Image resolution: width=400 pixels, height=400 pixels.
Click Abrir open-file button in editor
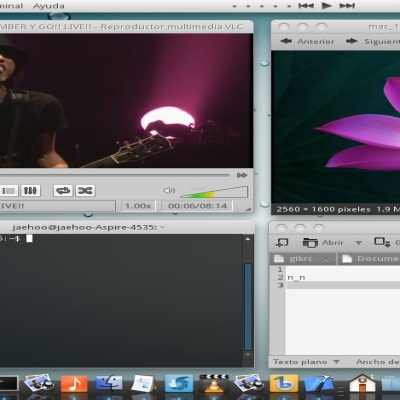[x=323, y=242]
